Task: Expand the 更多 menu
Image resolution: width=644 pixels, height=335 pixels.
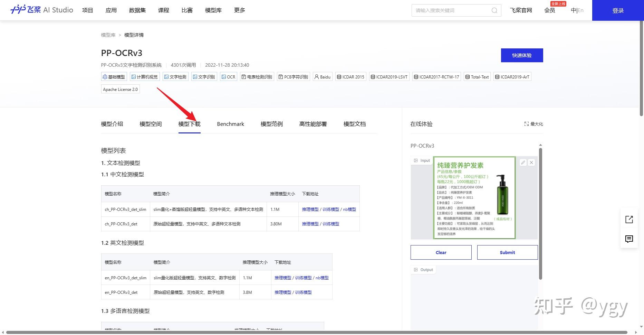Action: tap(240, 10)
